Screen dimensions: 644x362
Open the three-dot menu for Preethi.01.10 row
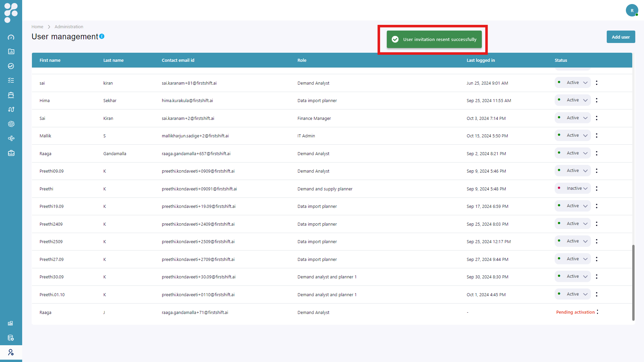coord(597,294)
